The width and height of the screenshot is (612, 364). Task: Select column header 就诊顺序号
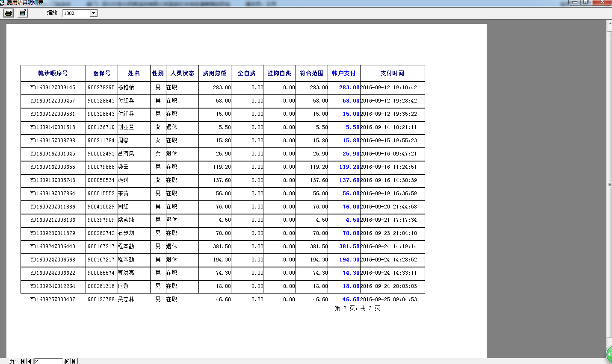coord(53,73)
